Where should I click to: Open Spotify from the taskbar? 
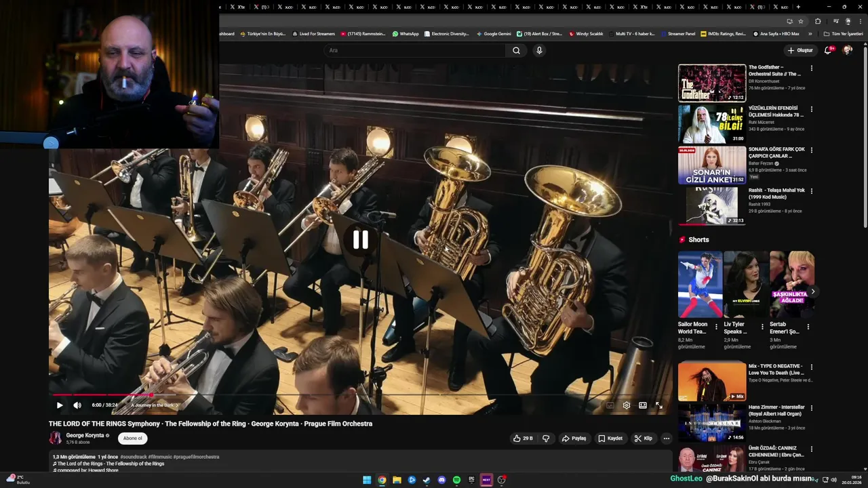click(x=456, y=480)
